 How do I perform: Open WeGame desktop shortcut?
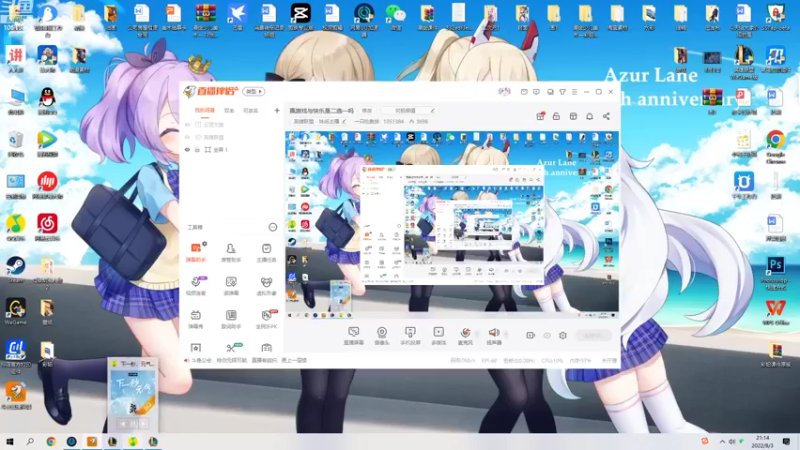(15, 312)
